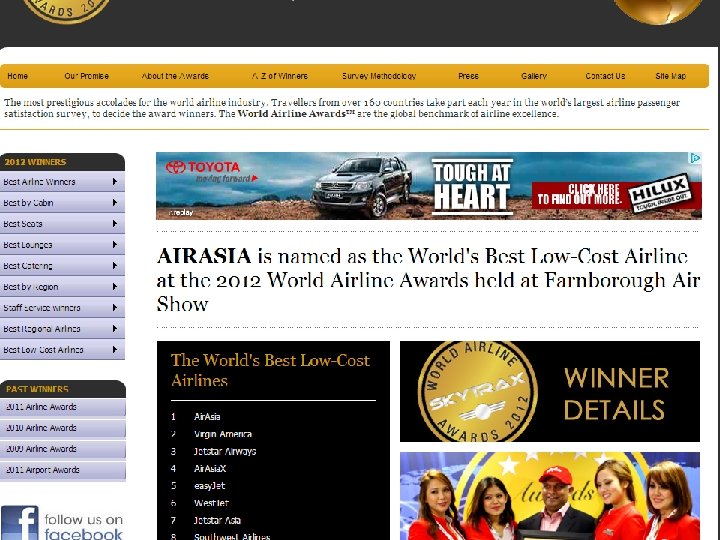Screen dimensions: 720x540
Task: Open the Our Promise menu item
Action: [x=86, y=76]
